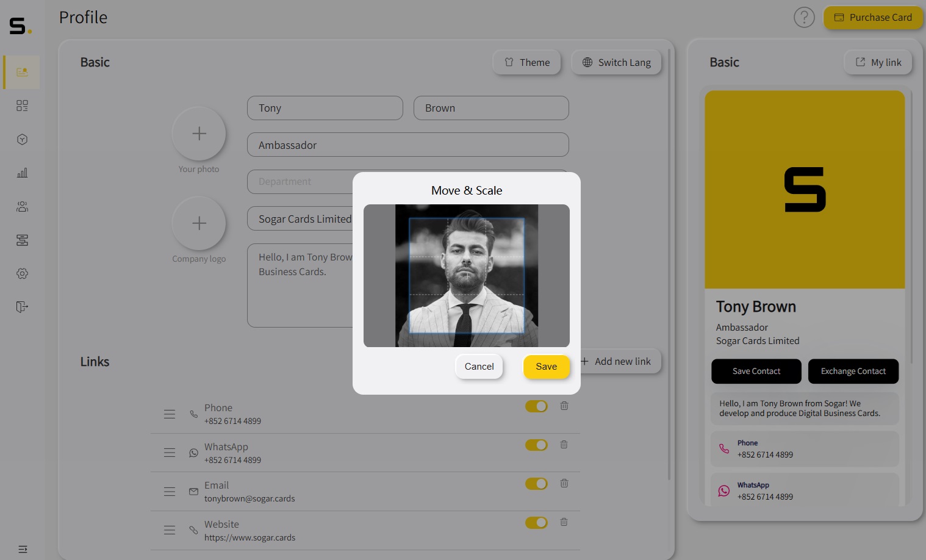926x560 pixels.
Task: Click the crop preview photo of the man
Action: point(467,276)
